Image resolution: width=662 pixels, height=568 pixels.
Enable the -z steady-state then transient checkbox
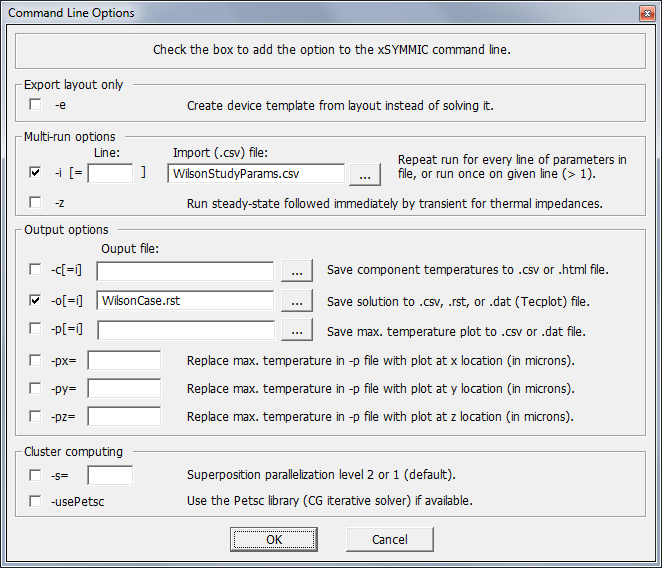pyautogui.click(x=35, y=202)
